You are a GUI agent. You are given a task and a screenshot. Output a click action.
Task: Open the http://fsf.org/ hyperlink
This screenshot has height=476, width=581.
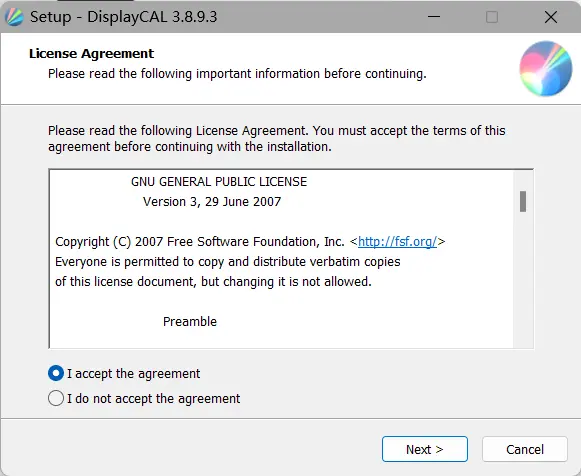(397, 242)
